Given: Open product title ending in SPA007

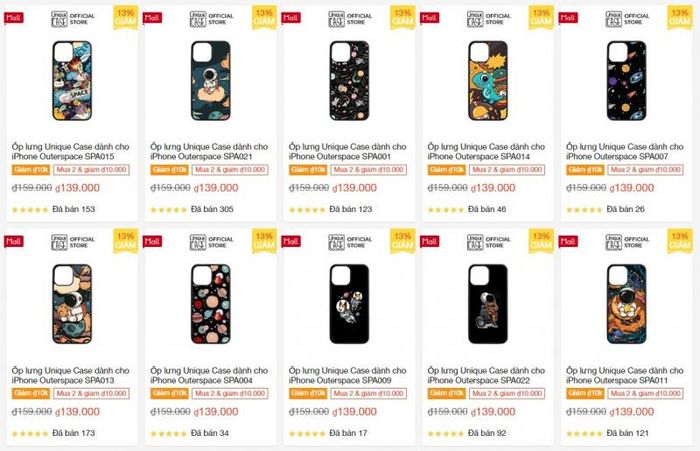Looking at the screenshot, I should click(x=624, y=151).
